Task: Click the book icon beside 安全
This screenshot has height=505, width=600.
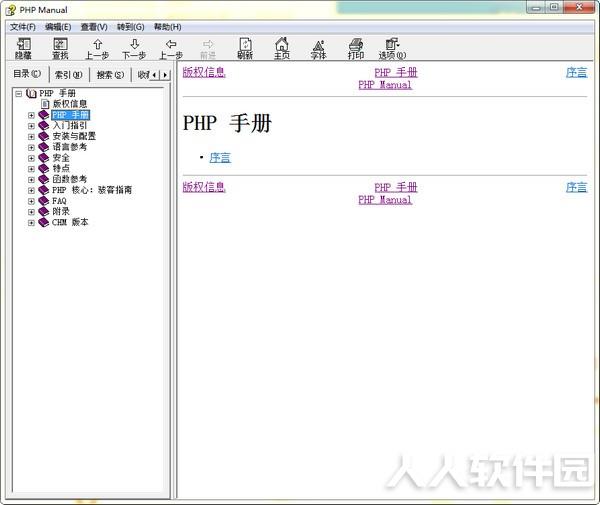Action: pyautogui.click(x=44, y=158)
